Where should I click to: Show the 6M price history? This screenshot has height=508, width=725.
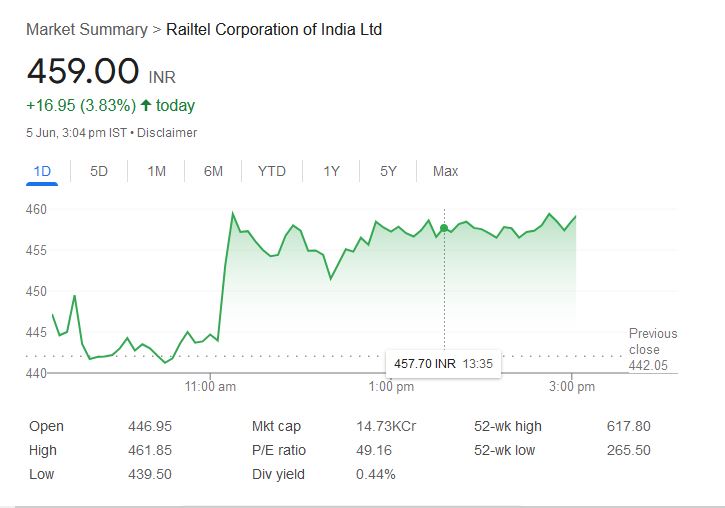(x=213, y=171)
